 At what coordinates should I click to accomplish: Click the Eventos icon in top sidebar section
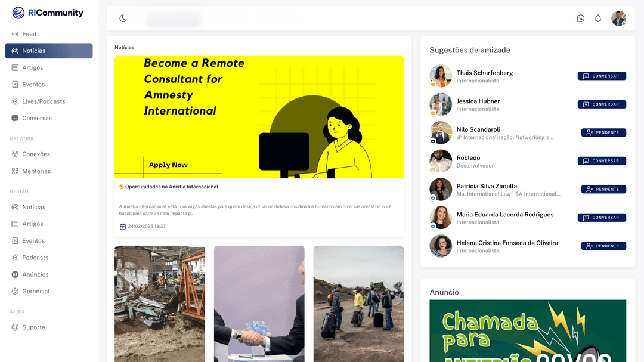coord(15,85)
